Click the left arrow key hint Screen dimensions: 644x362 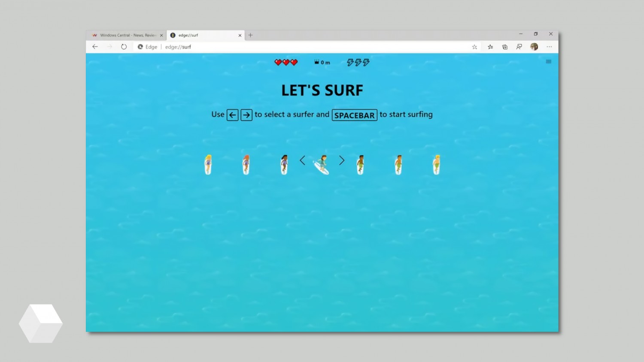click(232, 115)
